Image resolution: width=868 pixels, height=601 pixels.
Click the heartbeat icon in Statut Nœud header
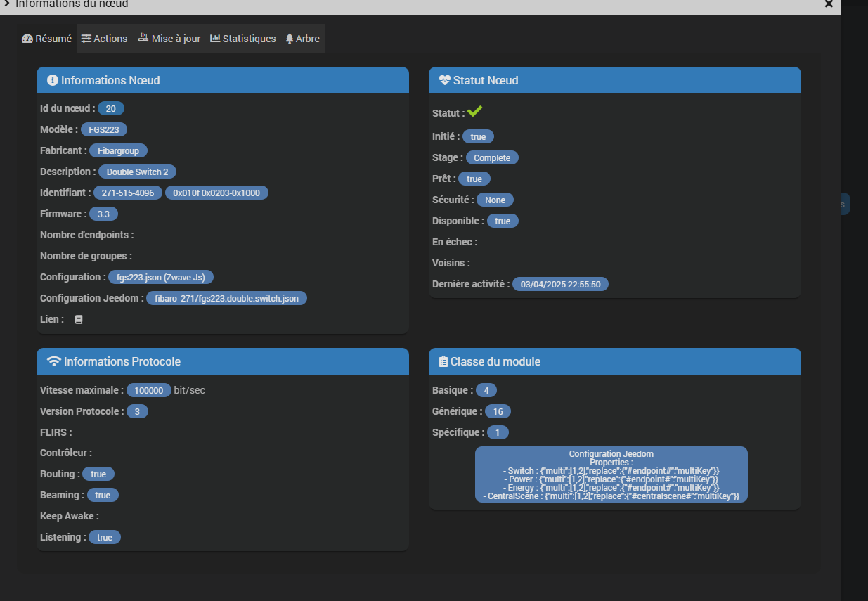point(444,80)
